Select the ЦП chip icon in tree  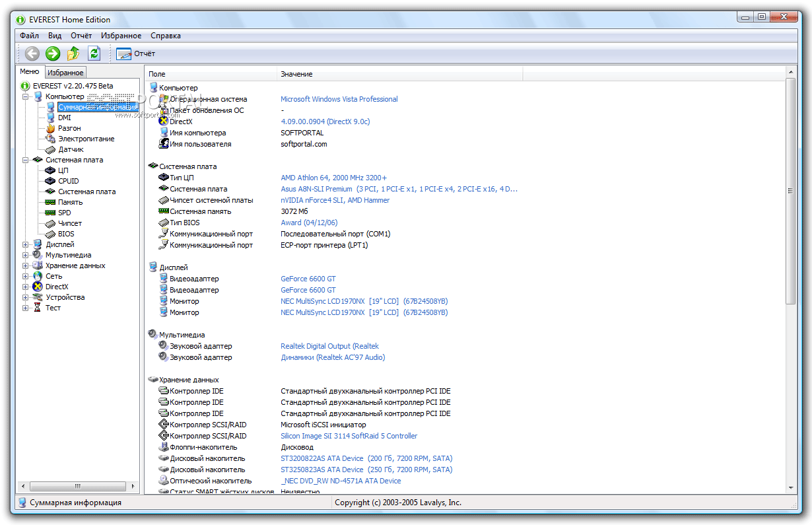pyautogui.click(x=50, y=170)
